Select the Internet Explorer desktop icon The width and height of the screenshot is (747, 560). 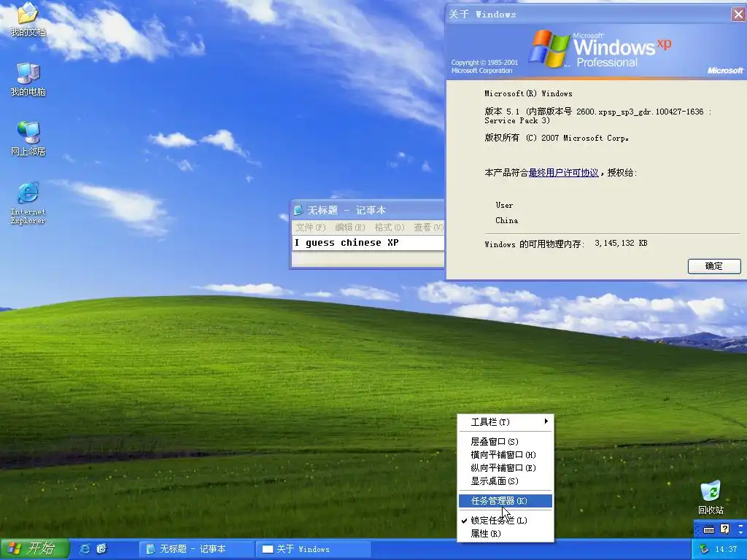(x=28, y=203)
